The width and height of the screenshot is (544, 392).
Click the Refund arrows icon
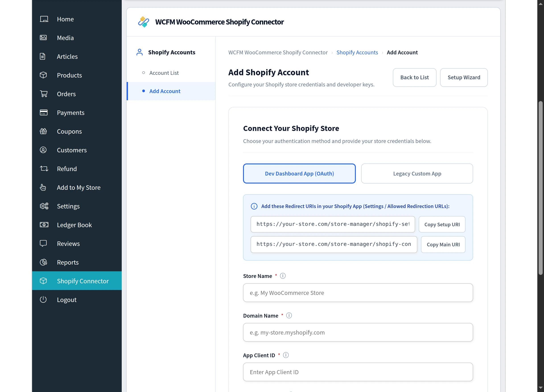44,168
